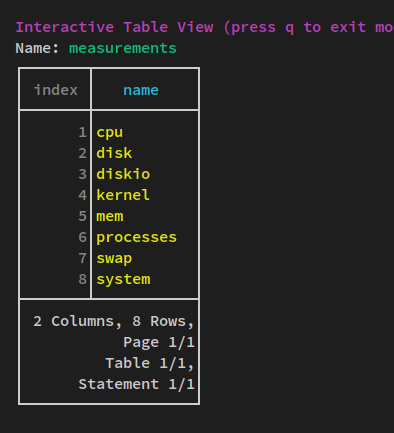Select the 'disk' measurement row
Image resolution: width=394 pixels, height=433 pixels.
(114, 153)
